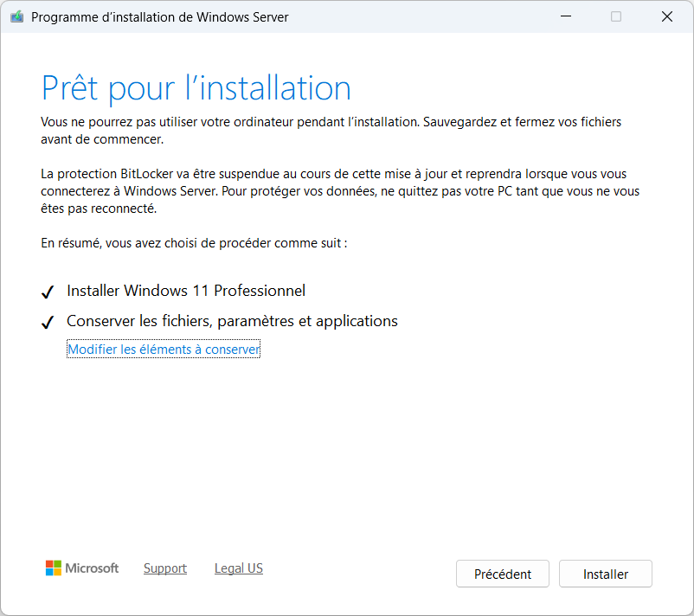Click the setup program icon in title bar

[x=16, y=16]
